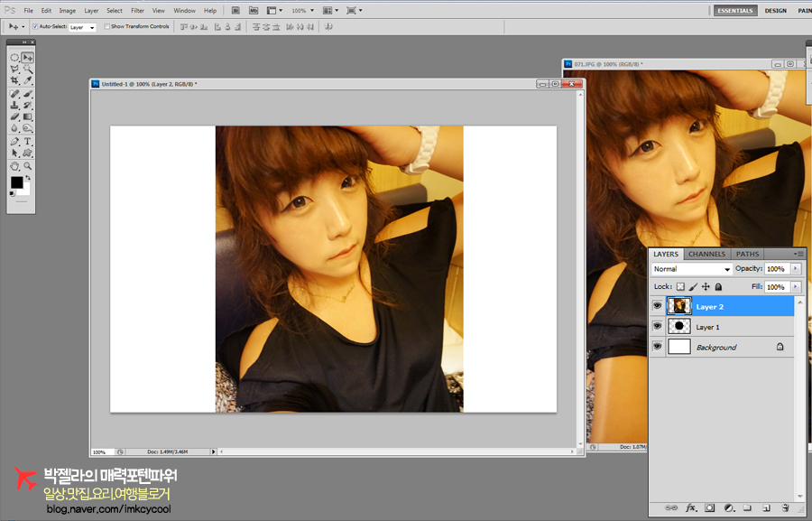Open the Normal blend mode dropdown
The width and height of the screenshot is (812, 521).
pyautogui.click(x=692, y=269)
